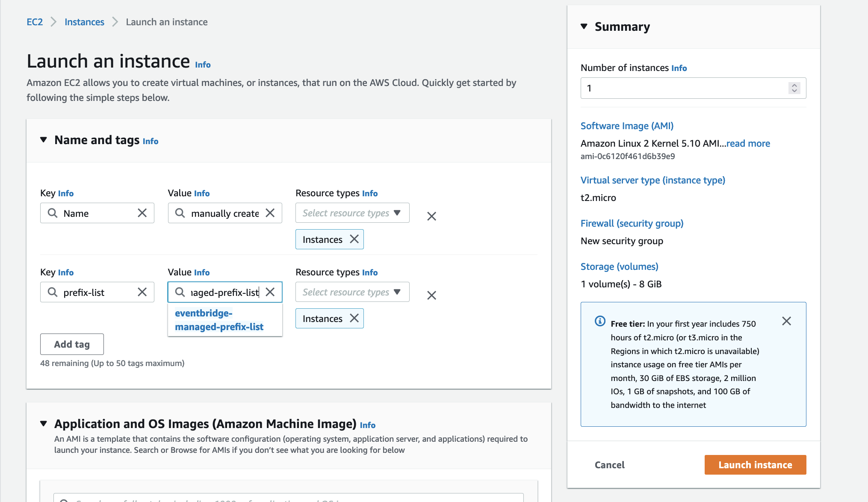The image size is (868, 502).
Task: Open Info link for second Resource types label
Action: 370,273
